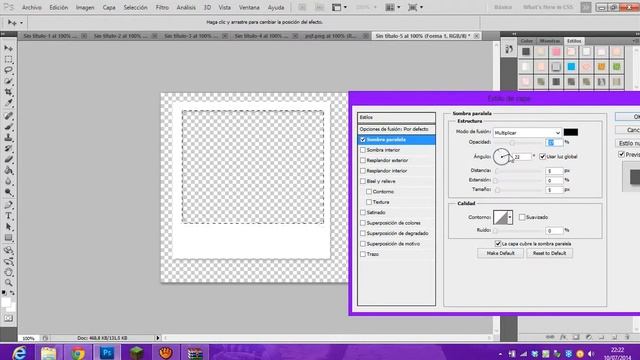Open the Filtro menu
640x360 pixels.
162,7
